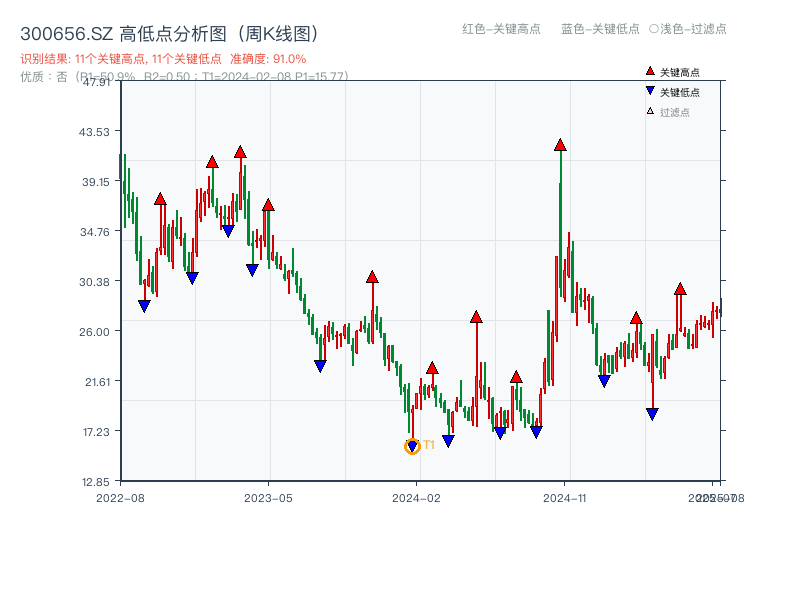Click the chart title 300656.SZ 高低点分析图

point(169,34)
